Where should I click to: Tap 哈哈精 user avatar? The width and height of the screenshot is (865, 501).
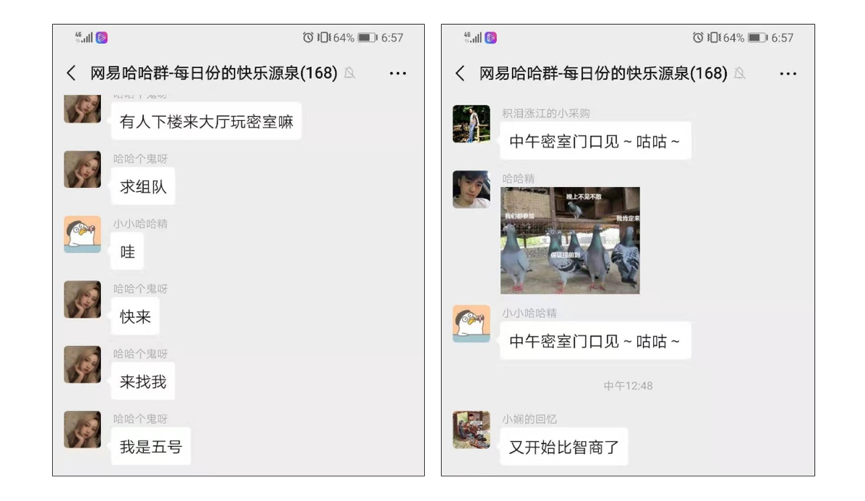pyautogui.click(x=471, y=189)
